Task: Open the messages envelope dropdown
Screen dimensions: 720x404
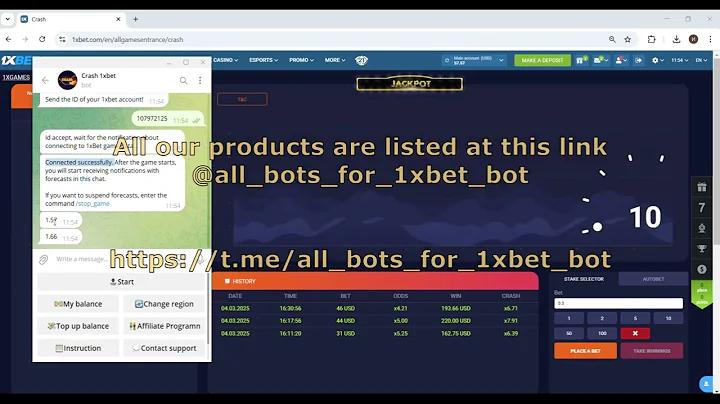Action: [601, 60]
